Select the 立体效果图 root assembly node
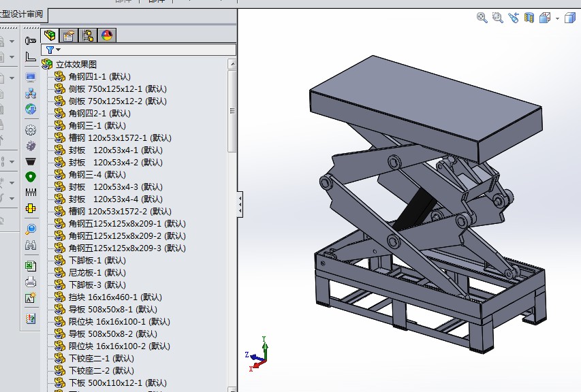 76,65
